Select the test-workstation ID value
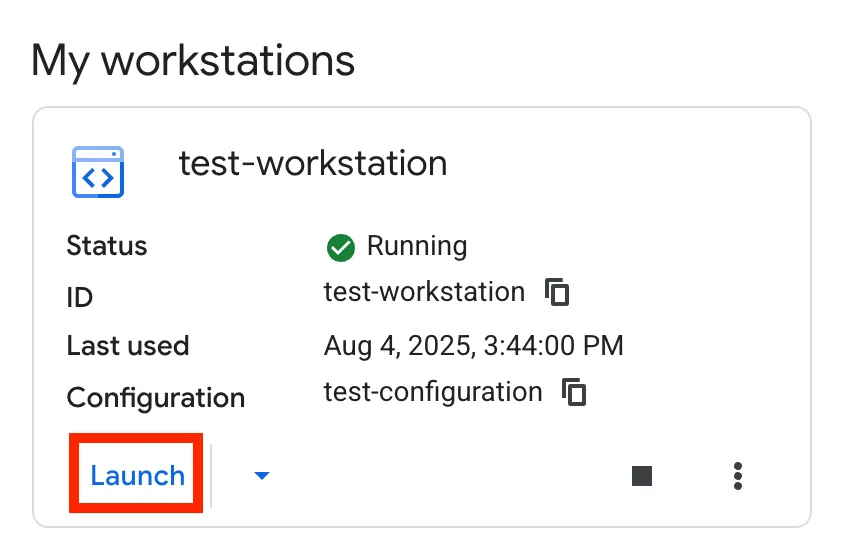852x560 pixels. [x=424, y=292]
